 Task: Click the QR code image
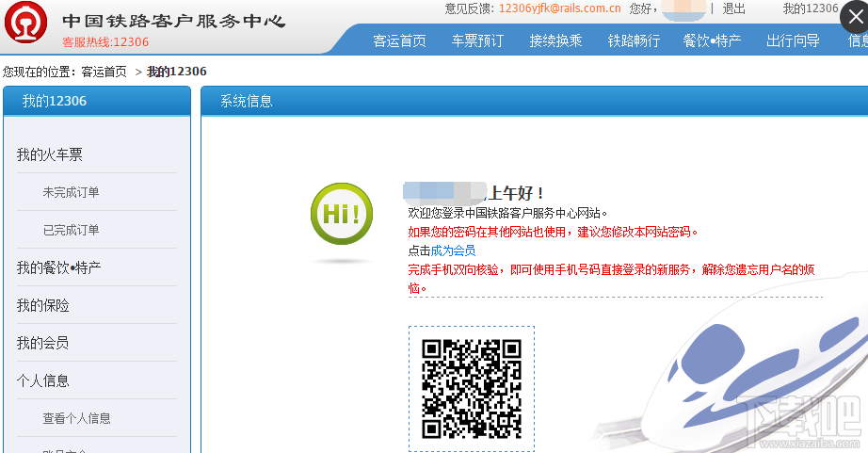point(472,389)
